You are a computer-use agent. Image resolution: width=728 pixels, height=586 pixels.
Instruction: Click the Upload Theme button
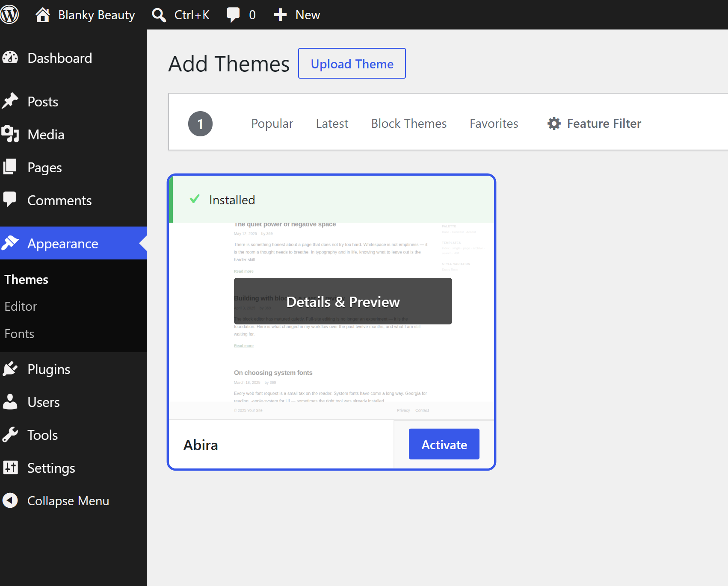352,63
